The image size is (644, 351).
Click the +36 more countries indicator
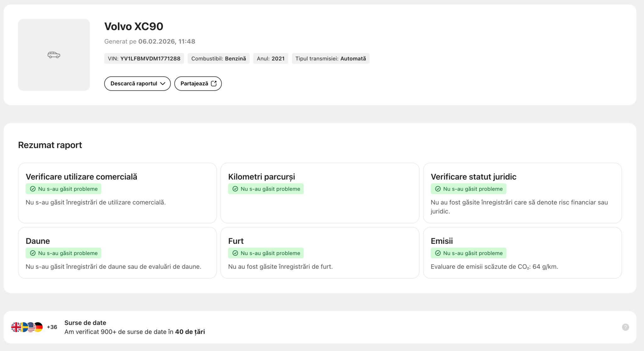point(52,327)
